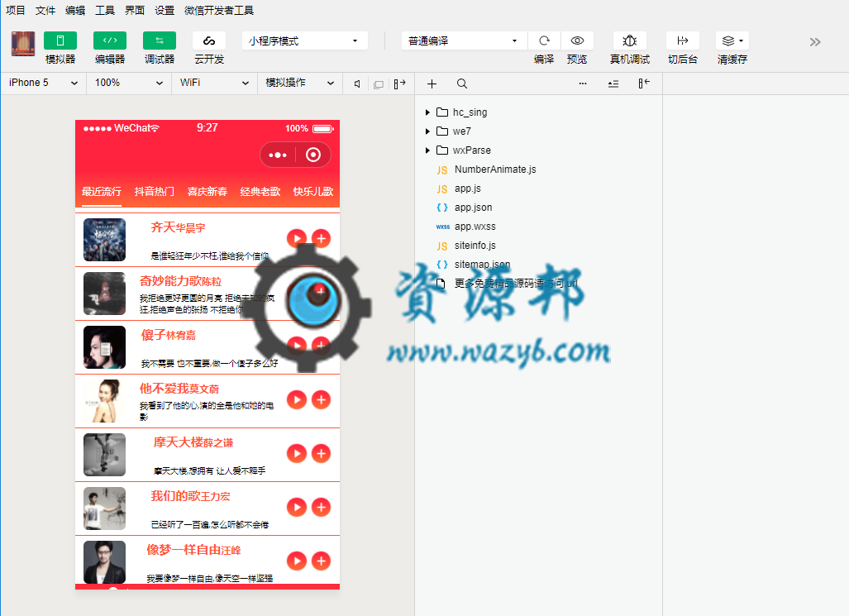
Task: Open app.wxss file
Action: 475,227
